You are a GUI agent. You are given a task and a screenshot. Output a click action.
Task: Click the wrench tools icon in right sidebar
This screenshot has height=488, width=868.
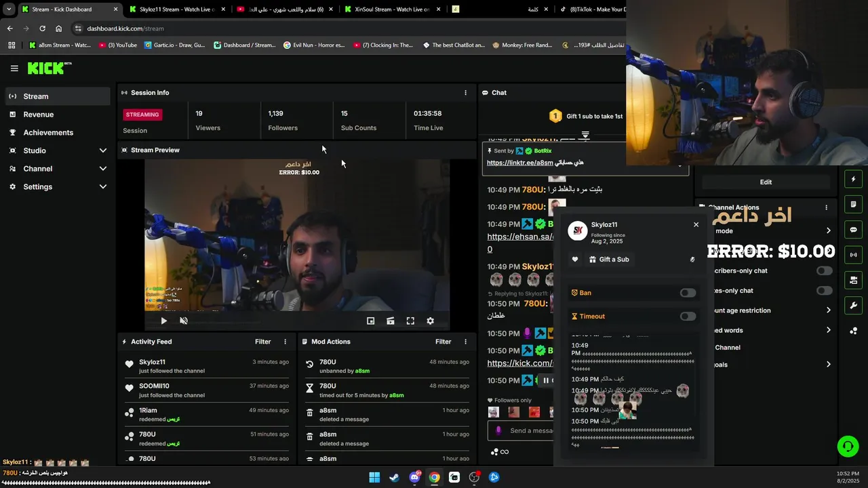pyautogui.click(x=853, y=306)
